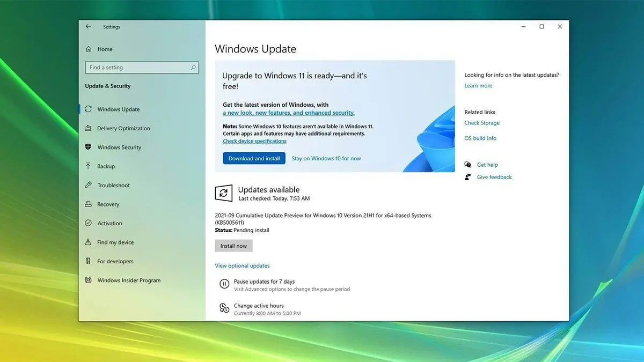Image resolution: width=644 pixels, height=362 pixels.
Task: Click the Last checked: Today, 7:53 AM text
Action: [274, 198]
